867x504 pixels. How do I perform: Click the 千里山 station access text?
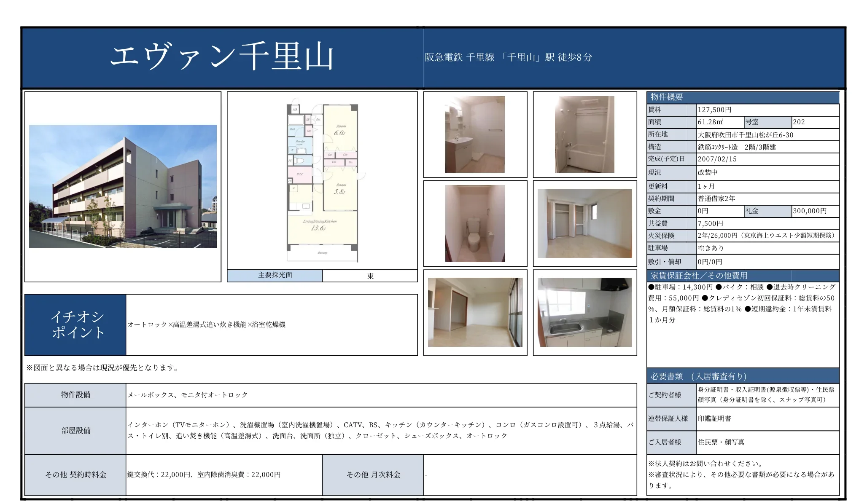(x=508, y=57)
